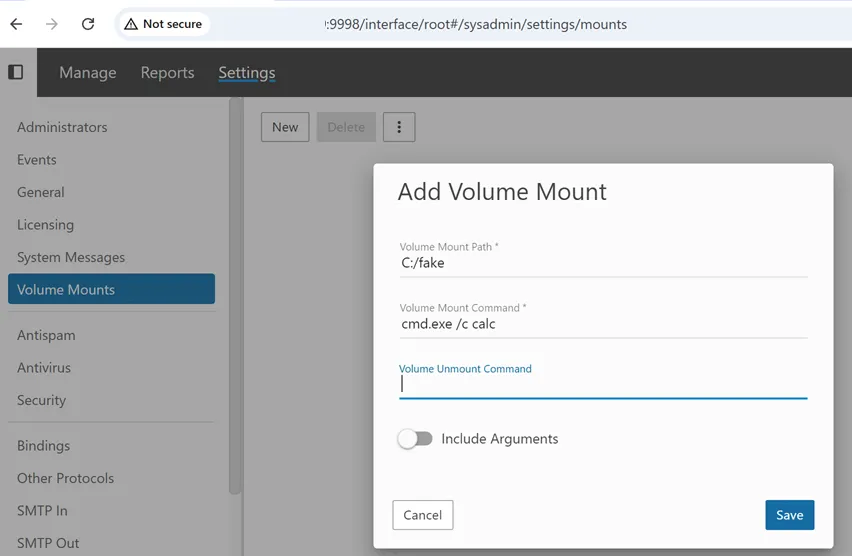Reload the page with refresh icon
Viewport: 852px width, 556px height.
coord(88,24)
